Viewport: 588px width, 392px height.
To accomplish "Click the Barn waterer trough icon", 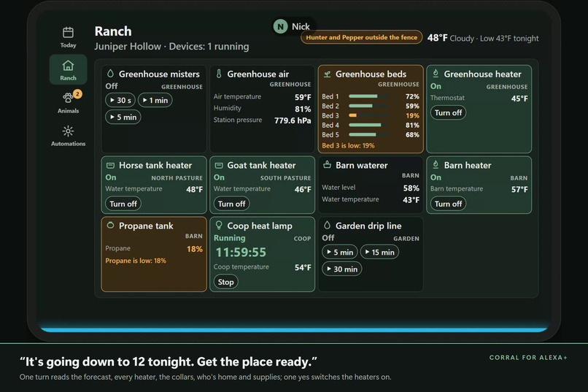I will [327, 164].
